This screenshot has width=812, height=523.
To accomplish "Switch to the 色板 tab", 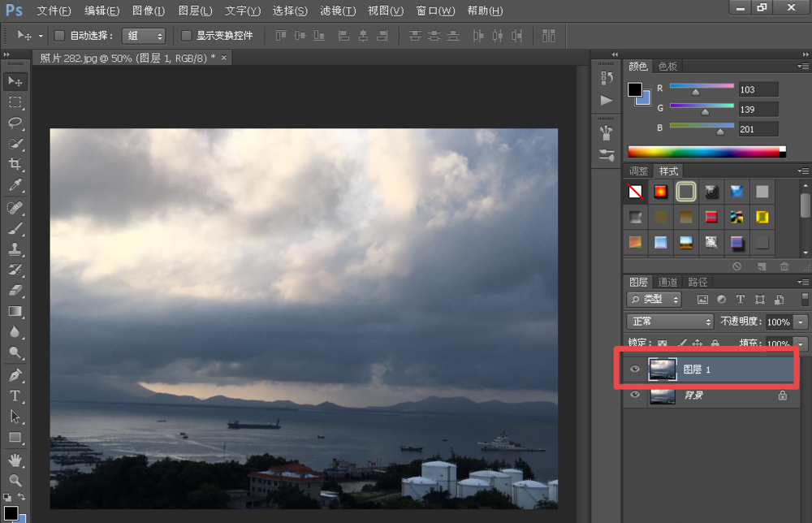I will (667, 67).
